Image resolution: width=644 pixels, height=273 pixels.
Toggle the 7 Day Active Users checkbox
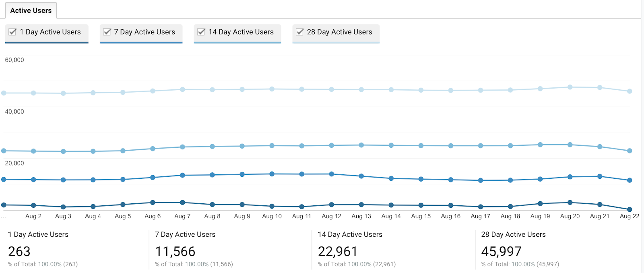pos(107,32)
